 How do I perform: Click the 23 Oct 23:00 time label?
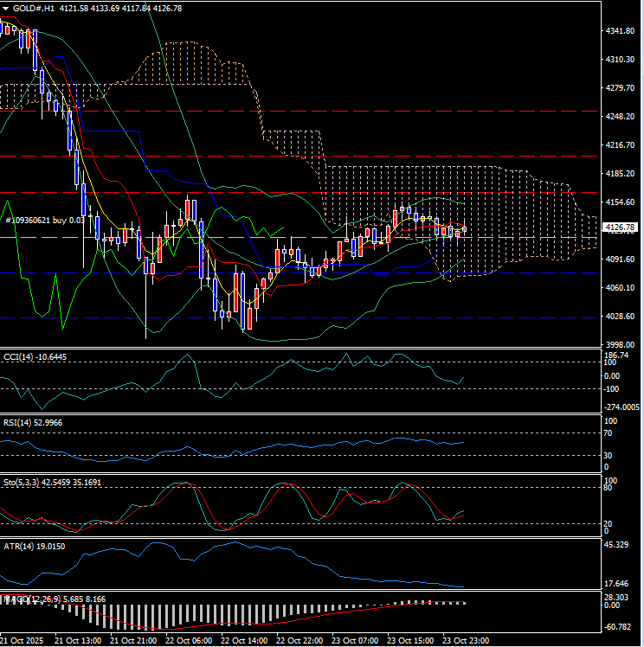tap(465, 640)
